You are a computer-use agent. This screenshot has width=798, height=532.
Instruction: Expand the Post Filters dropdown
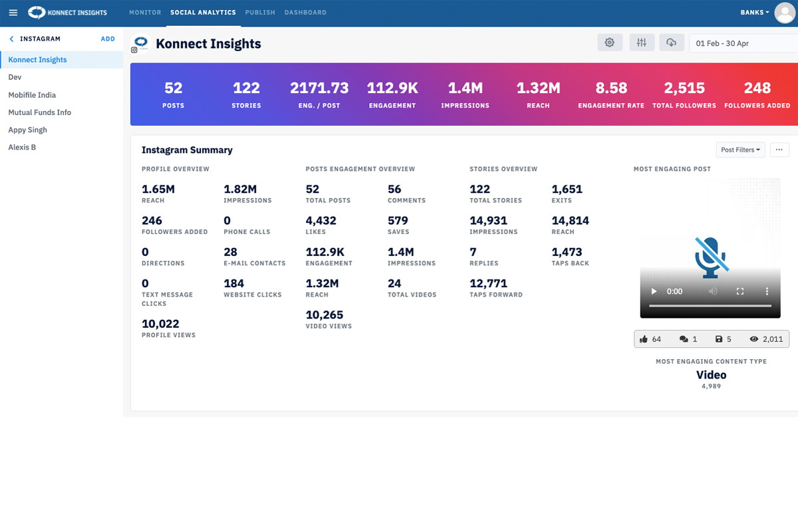point(740,150)
